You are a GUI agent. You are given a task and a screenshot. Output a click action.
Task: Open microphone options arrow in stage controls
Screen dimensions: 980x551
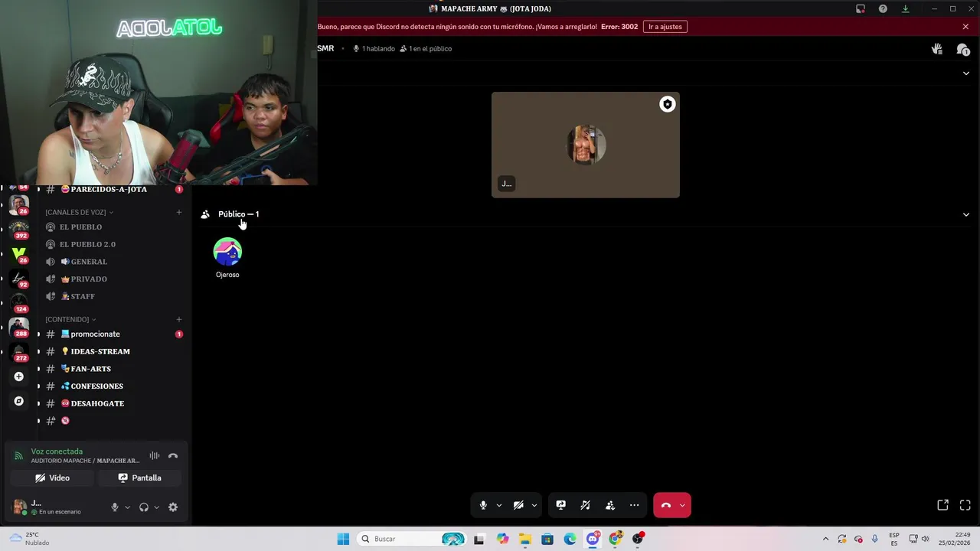[499, 505]
